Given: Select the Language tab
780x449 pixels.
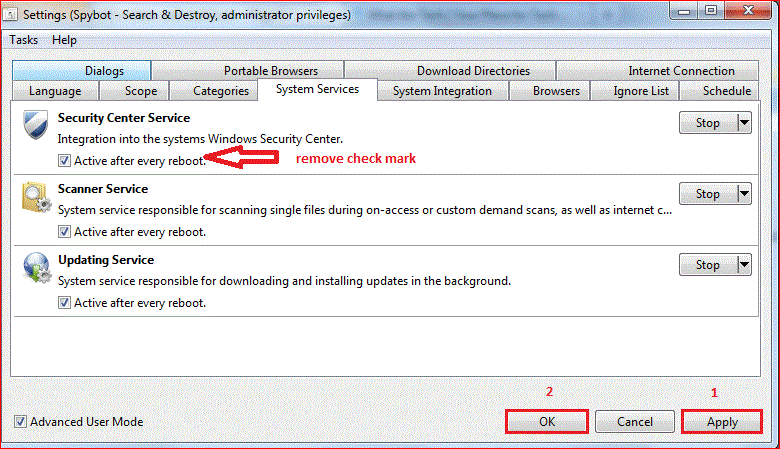Looking at the screenshot, I should tap(55, 91).
